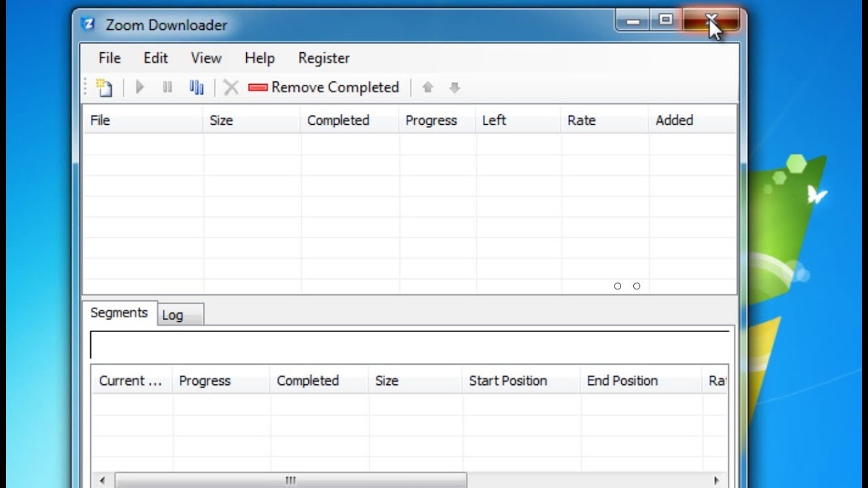Click the Start Position column header
Screen dimensions: 868x488
(x=521, y=381)
